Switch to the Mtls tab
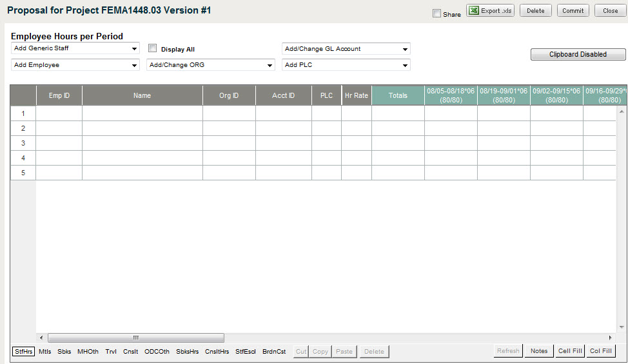This screenshot has width=628, height=364. coord(45,351)
